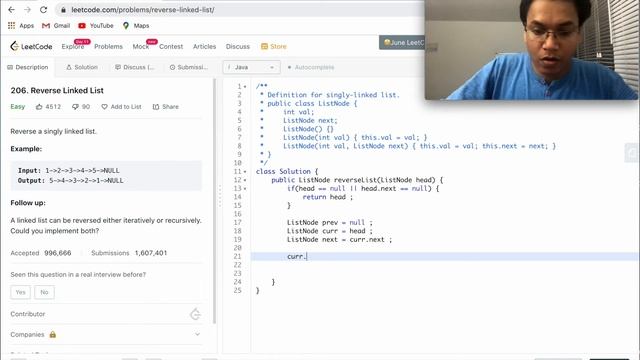Switch to the Discuss tab in problem panel
The width and height of the screenshot is (640, 360).
(x=135, y=67)
